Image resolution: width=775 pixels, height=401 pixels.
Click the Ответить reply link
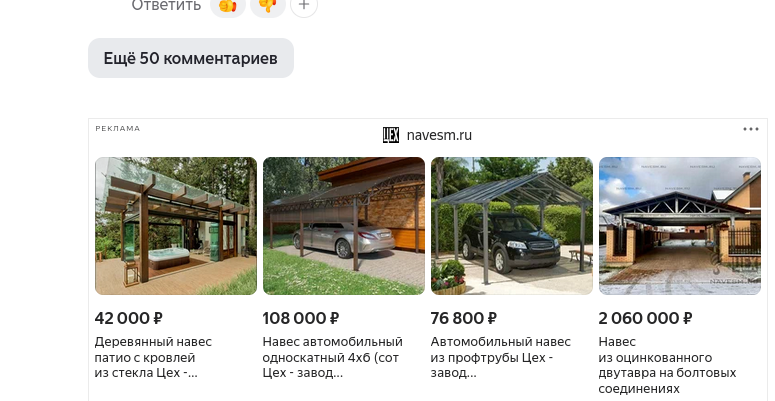(166, 6)
